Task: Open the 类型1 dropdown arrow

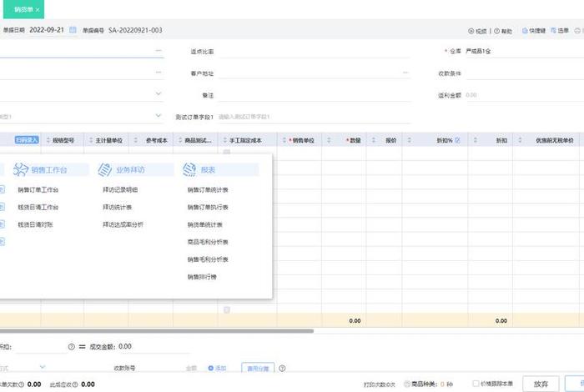Action: (159, 116)
